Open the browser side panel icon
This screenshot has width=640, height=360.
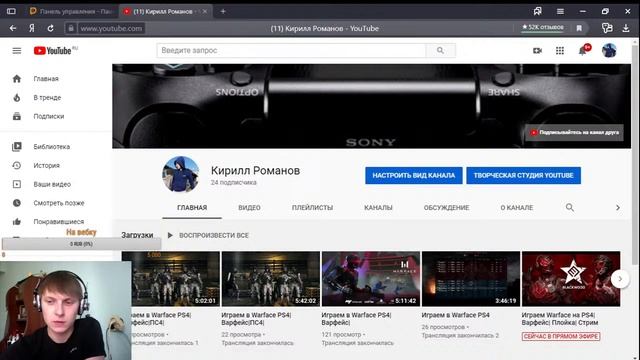tap(11, 11)
